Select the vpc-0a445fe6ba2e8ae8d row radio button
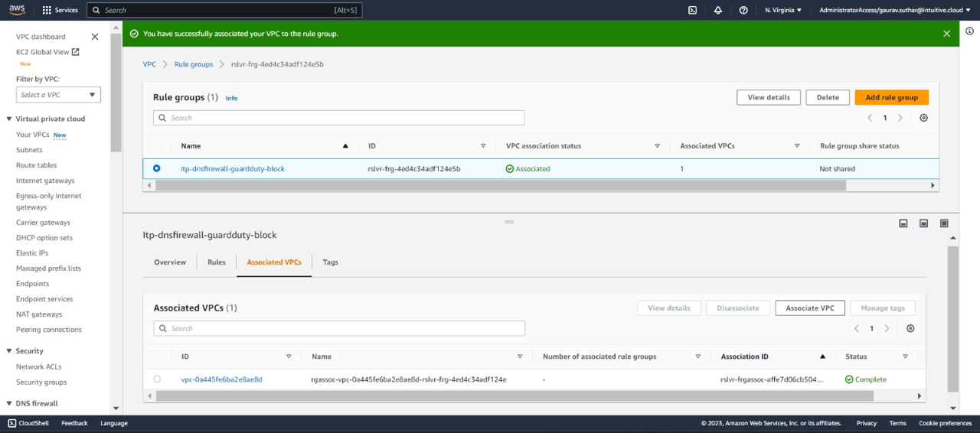 tap(157, 379)
